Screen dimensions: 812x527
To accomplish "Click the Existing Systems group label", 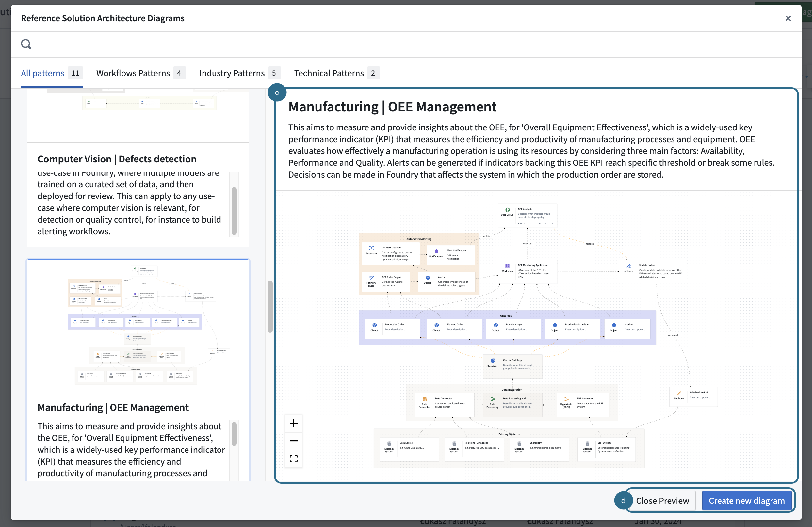I will tap(509, 434).
